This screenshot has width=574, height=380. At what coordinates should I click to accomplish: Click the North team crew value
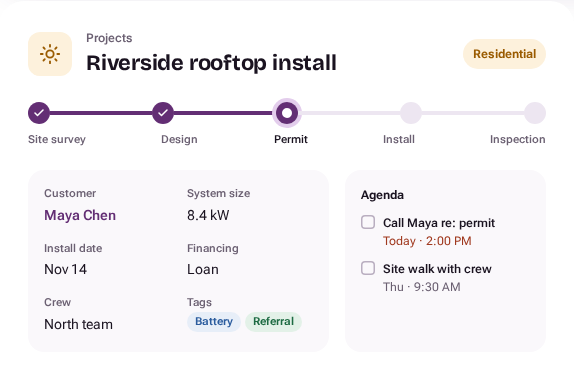pyautogui.click(x=78, y=324)
